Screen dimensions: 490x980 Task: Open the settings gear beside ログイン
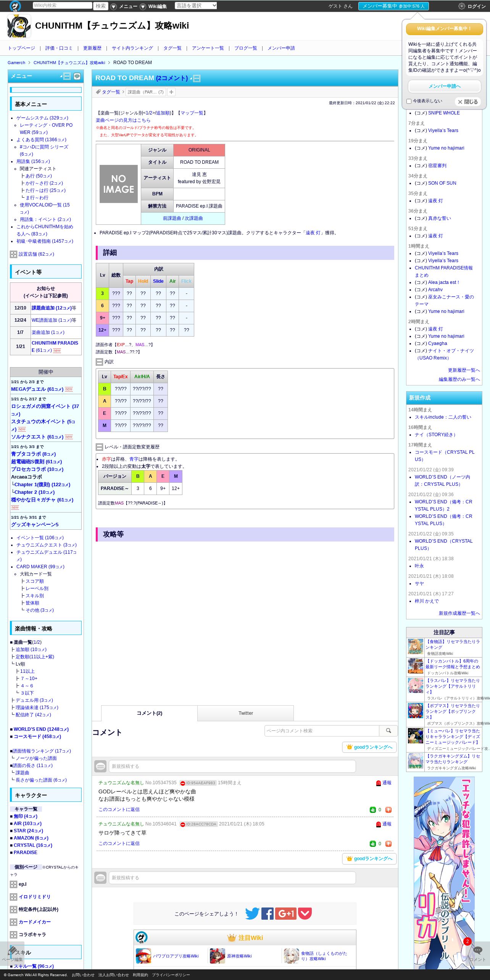pos(461,6)
